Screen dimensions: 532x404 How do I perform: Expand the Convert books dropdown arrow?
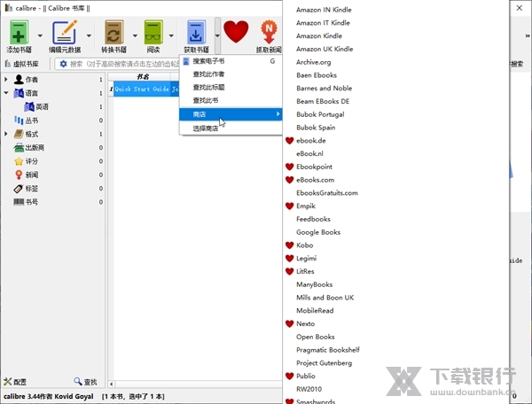click(x=135, y=35)
